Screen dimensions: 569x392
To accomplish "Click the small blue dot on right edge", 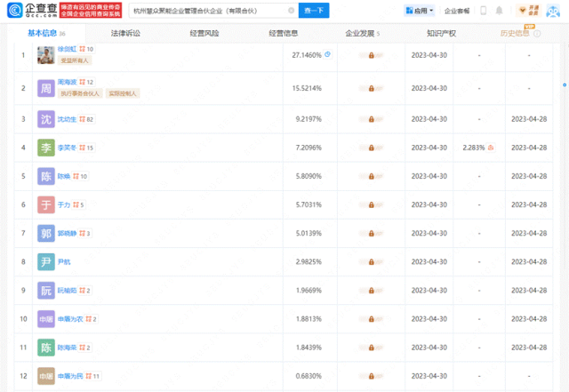I will point(565,85).
